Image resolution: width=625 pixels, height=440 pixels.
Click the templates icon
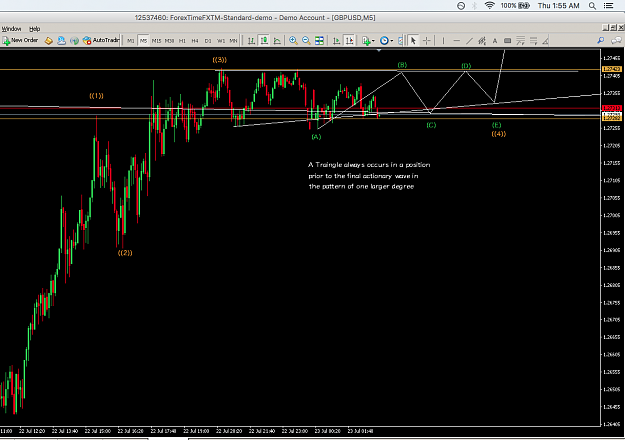coord(400,41)
